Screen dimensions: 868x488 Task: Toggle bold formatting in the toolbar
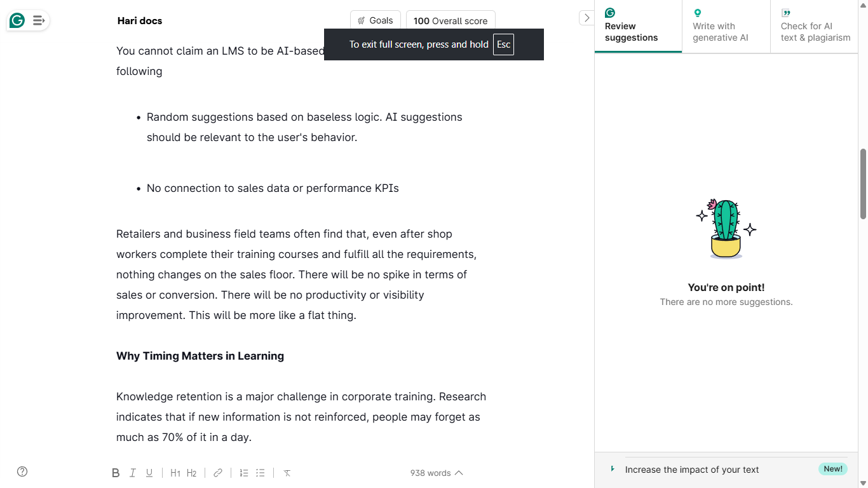[116, 473]
